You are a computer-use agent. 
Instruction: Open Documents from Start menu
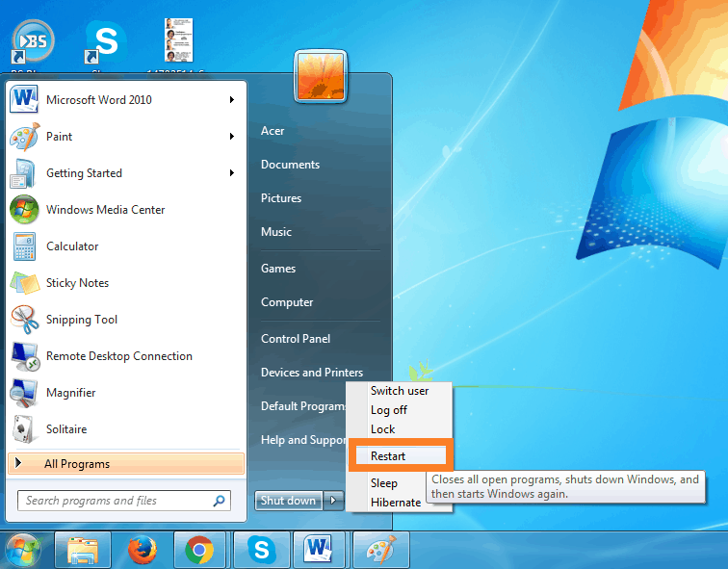290,165
